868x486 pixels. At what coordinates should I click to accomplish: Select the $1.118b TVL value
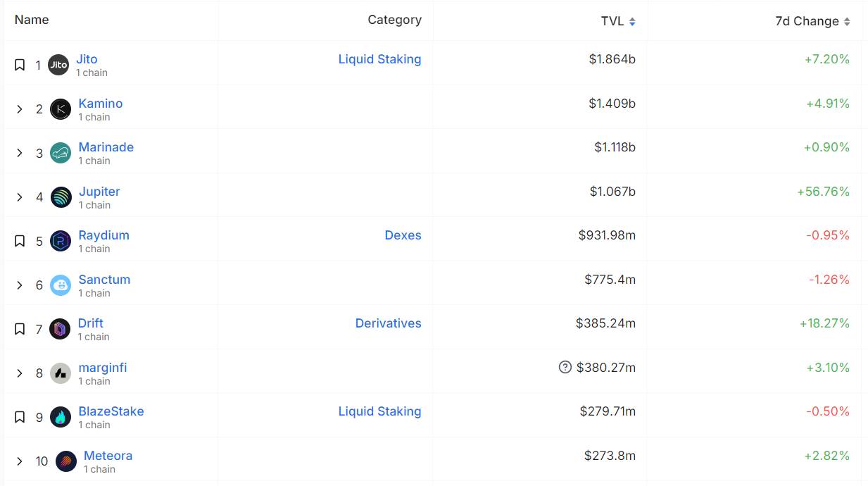615,147
